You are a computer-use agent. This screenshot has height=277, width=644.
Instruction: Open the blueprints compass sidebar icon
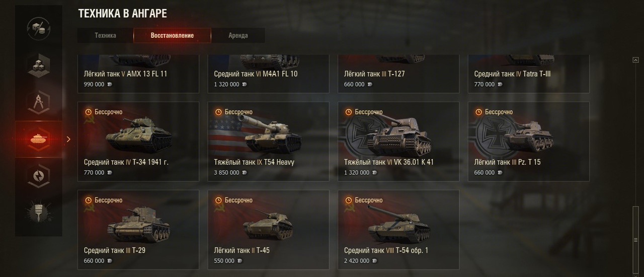(39, 102)
